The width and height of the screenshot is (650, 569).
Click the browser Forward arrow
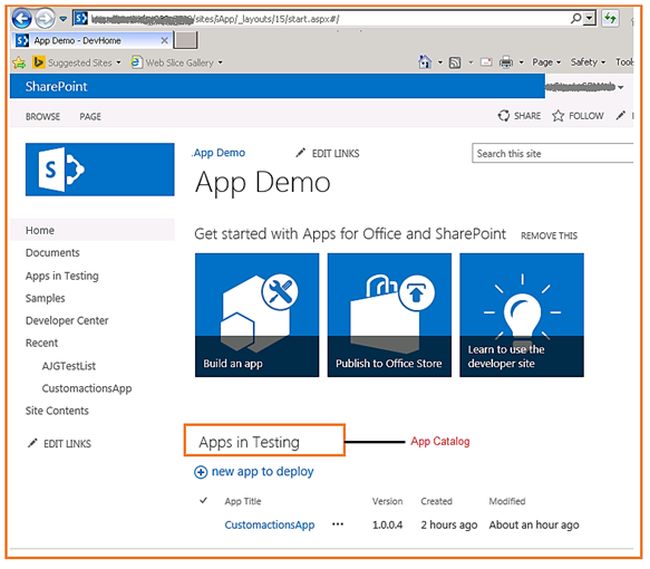45,19
